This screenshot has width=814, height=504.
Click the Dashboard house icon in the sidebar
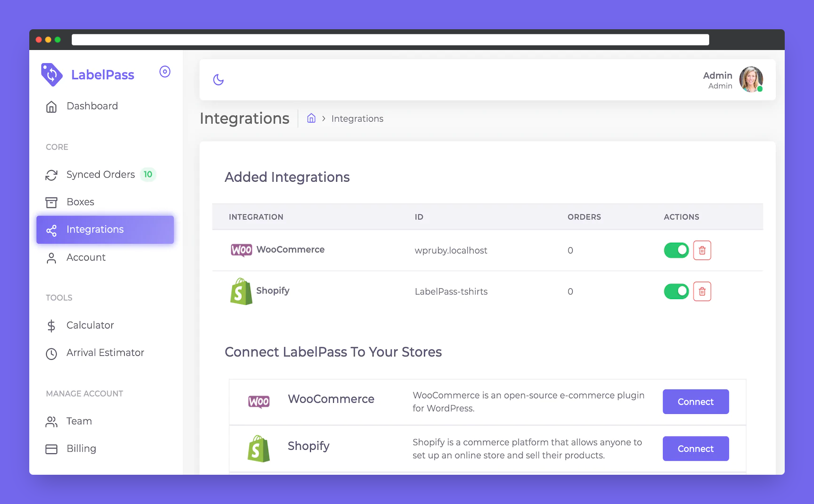click(51, 107)
